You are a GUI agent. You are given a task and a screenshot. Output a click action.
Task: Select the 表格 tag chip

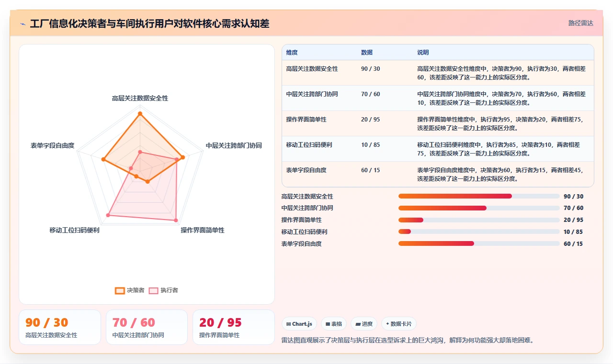point(334,324)
